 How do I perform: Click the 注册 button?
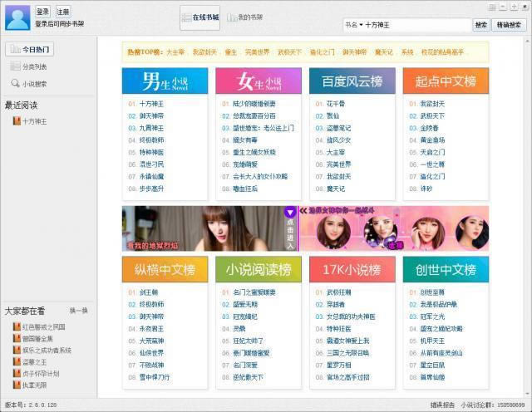click(x=63, y=12)
